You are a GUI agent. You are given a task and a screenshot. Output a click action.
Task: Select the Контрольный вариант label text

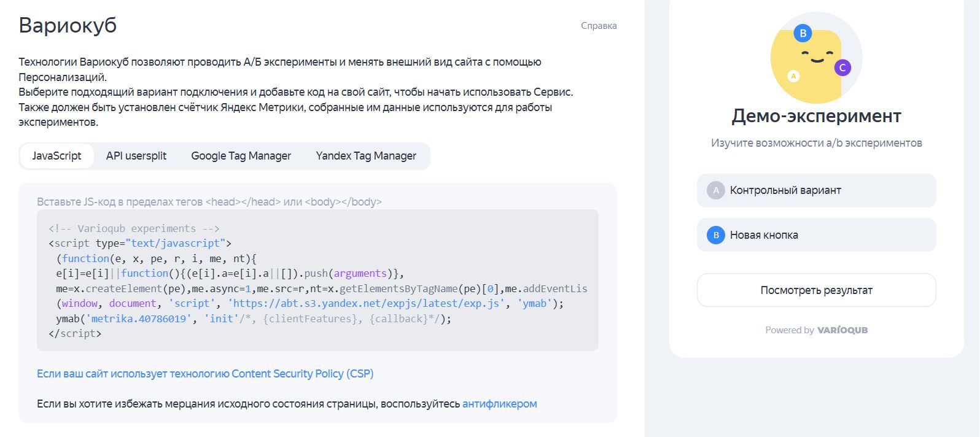(785, 190)
